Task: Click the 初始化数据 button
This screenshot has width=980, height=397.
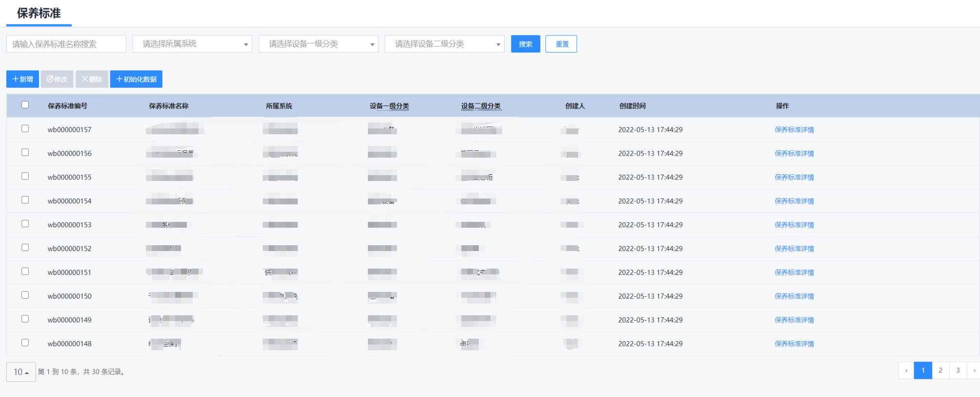Action: 136,79
